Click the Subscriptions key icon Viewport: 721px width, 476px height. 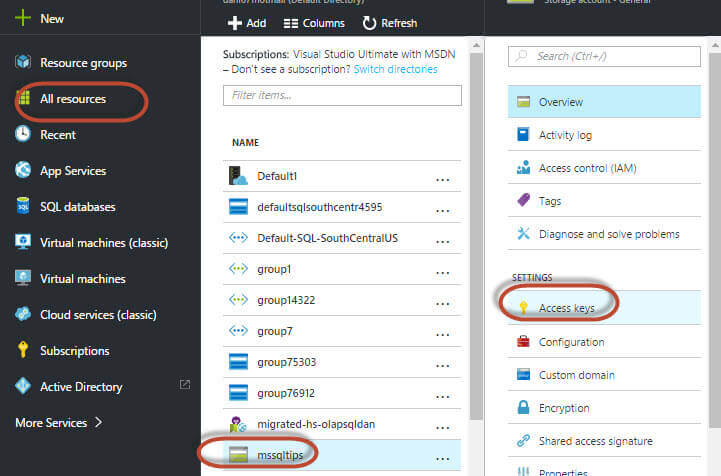23,350
